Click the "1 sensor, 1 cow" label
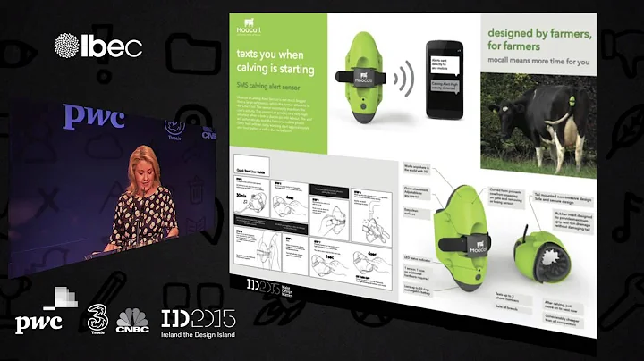This screenshot has height=361, width=644. (x=417, y=273)
